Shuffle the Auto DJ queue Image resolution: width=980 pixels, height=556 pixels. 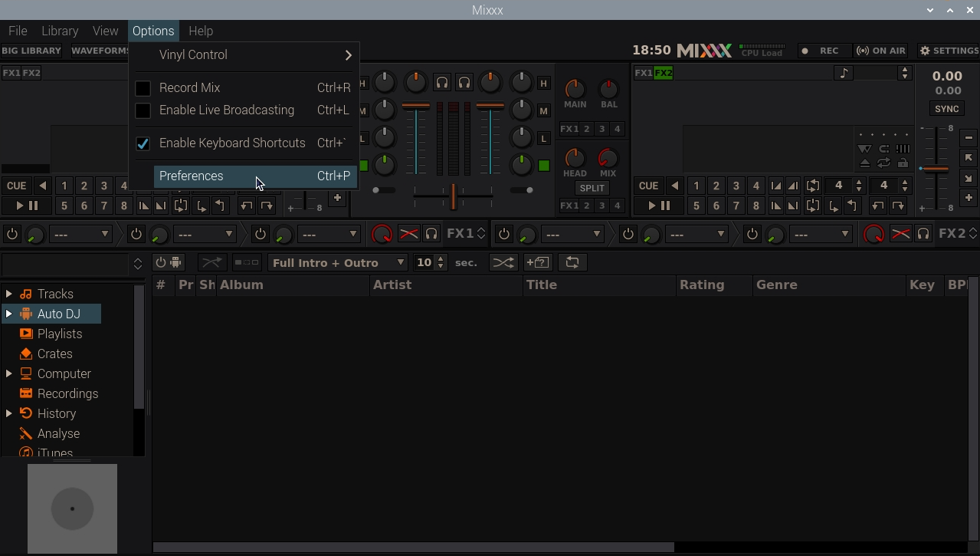point(503,262)
